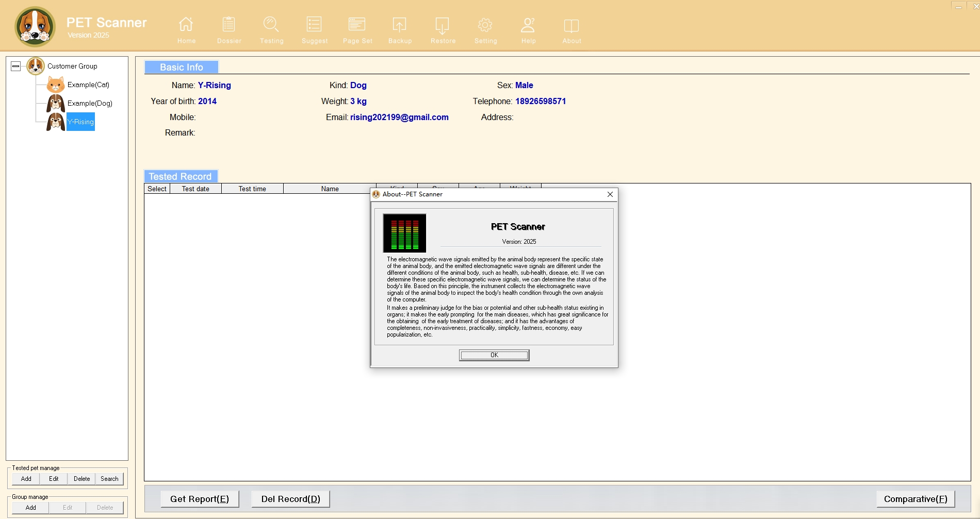Click the Name column header
The width and height of the screenshot is (980, 519).
pos(330,189)
